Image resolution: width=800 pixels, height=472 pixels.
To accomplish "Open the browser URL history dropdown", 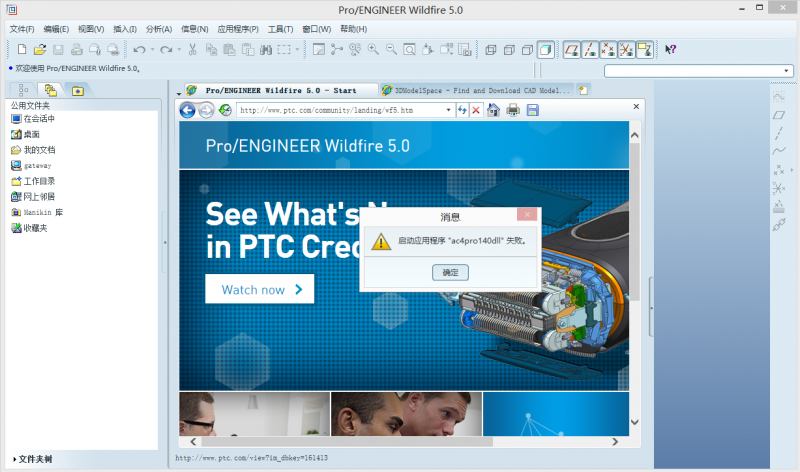I will [448, 110].
